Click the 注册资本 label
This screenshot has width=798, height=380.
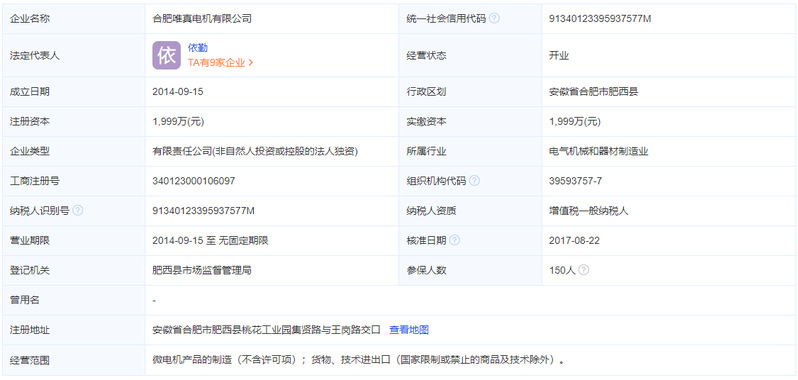pyautogui.click(x=30, y=122)
